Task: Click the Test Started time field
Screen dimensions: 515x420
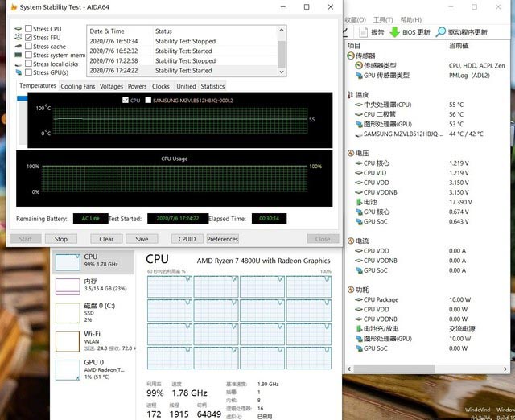Action: click(x=178, y=219)
